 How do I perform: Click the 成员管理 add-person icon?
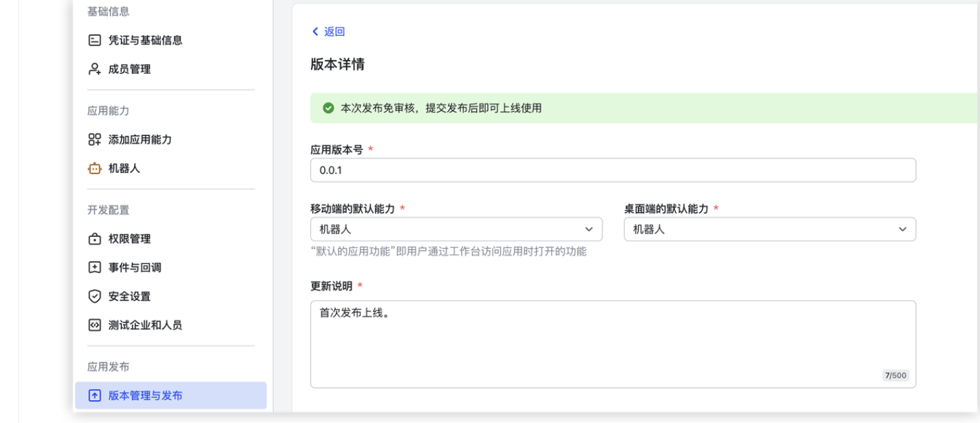point(94,69)
